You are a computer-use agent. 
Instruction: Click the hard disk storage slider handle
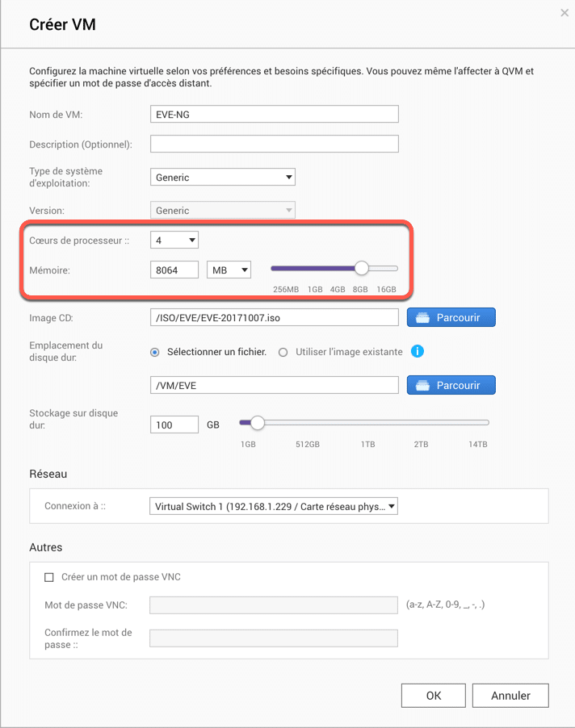click(x=258, y=422)
